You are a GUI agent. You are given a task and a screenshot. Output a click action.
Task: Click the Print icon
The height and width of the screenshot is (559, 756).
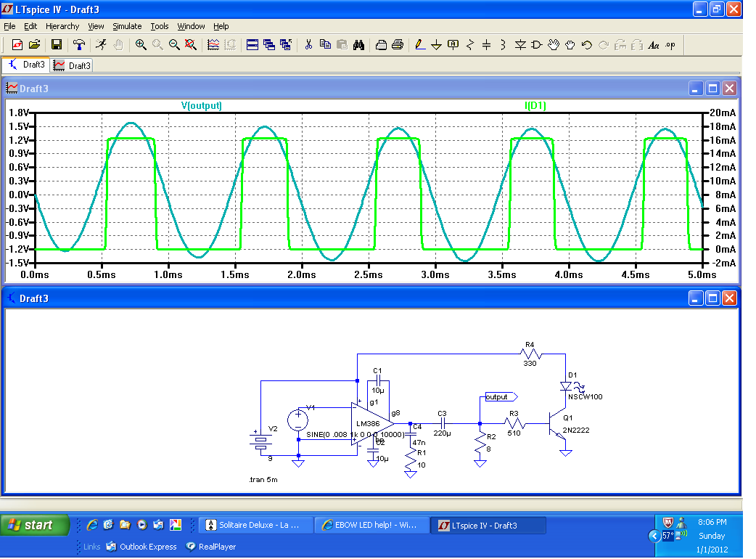pos(398,45)
